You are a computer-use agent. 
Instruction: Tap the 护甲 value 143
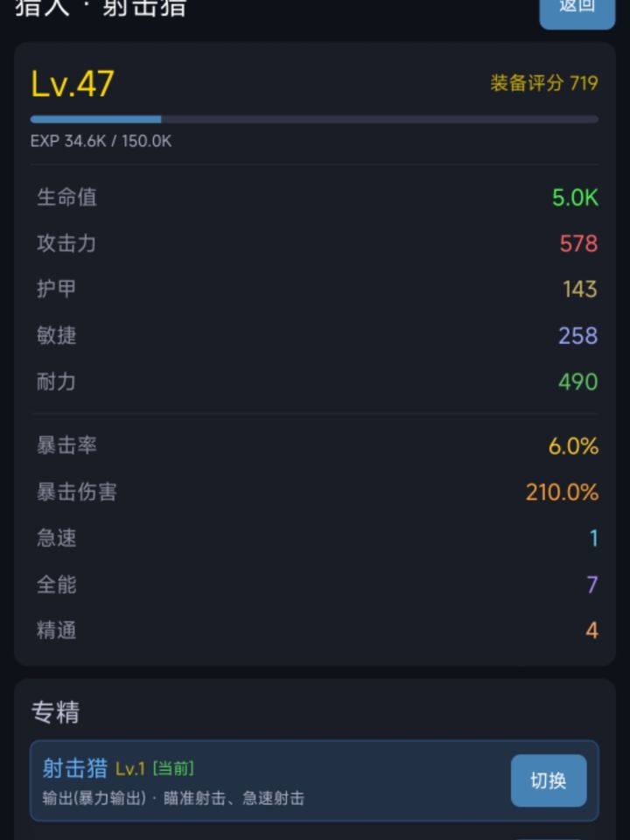pos(579,290)
